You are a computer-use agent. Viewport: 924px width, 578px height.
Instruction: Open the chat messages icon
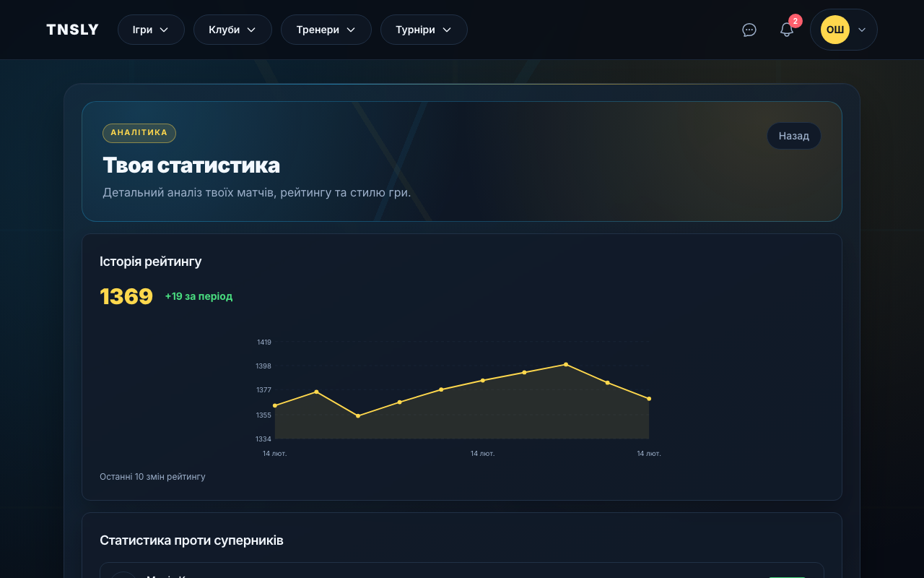click(749, 30)
